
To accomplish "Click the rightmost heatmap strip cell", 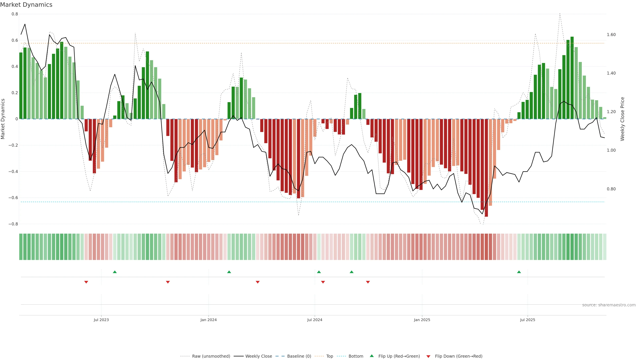I will (x=604, y=247).
